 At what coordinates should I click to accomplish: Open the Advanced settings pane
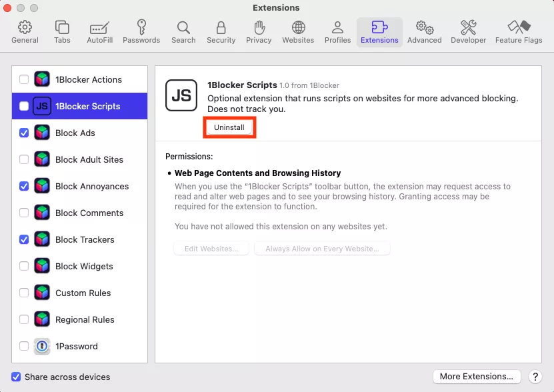tap(424, 32)
